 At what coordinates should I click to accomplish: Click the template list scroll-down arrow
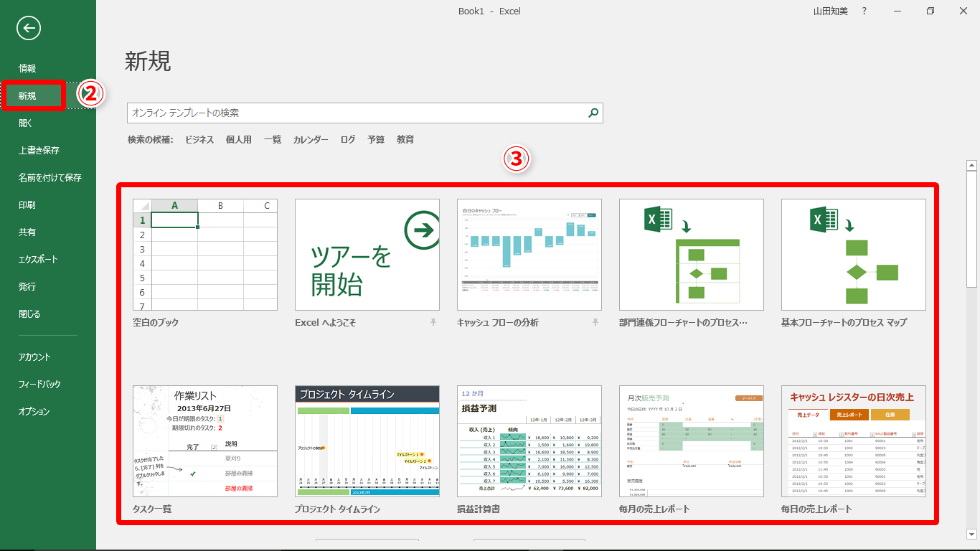(x=972, y=534)
